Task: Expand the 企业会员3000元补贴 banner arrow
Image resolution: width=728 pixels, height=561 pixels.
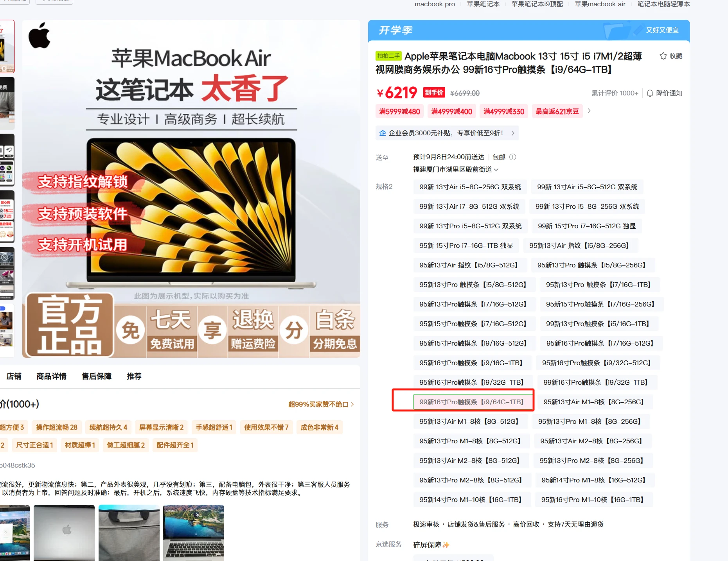Action: (512, 133)
